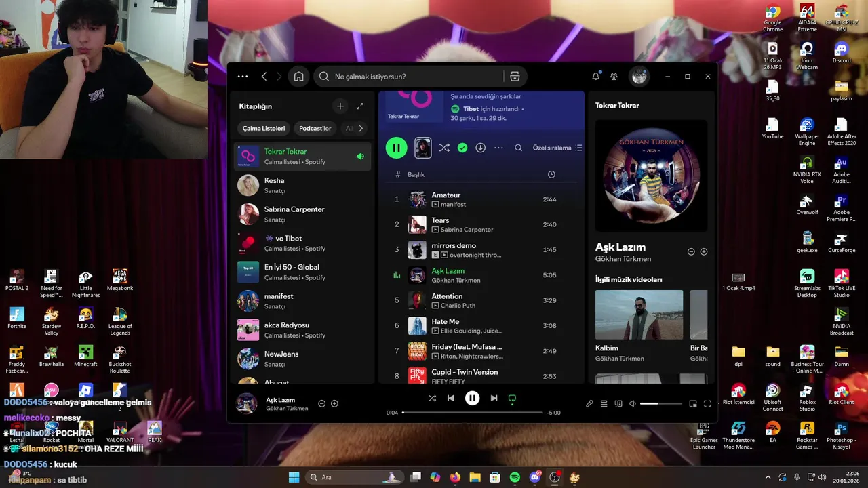The image size is (868, 488).
Task: Open the Friend Activity icon
Action: (614, 77)
